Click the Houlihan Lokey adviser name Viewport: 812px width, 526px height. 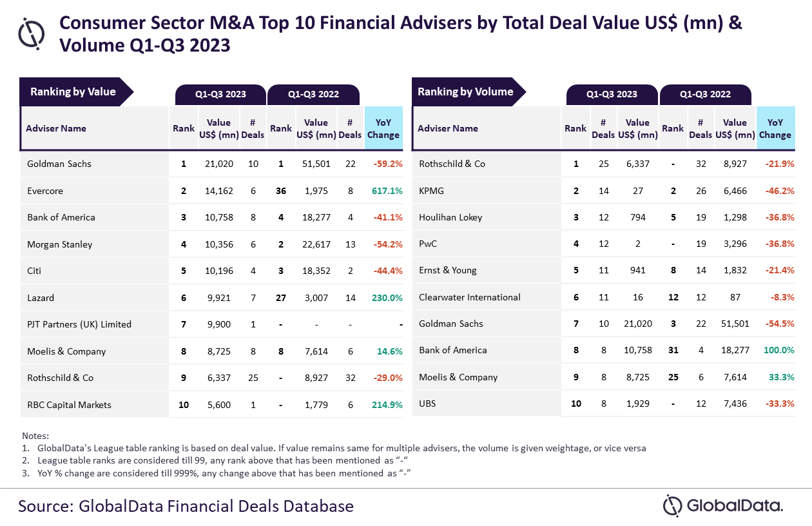[x=450, y=217]
